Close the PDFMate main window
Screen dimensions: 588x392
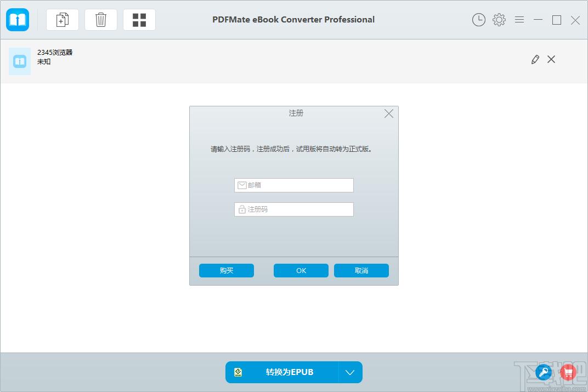coord(575,20)
